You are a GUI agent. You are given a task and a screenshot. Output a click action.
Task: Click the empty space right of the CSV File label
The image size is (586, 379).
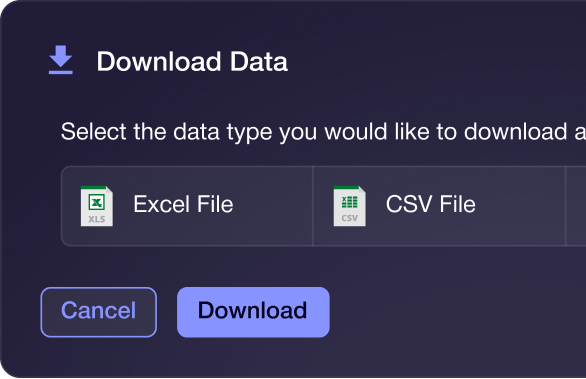click(520, 206)
